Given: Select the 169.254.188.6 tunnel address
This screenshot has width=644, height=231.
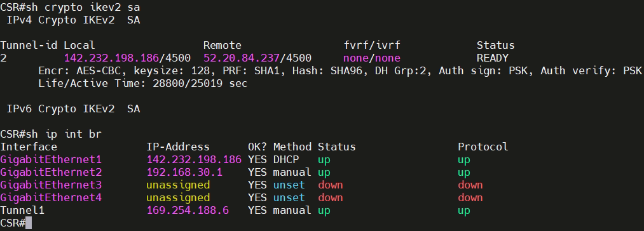Looking at the screenshot, I should click(188, 211).
